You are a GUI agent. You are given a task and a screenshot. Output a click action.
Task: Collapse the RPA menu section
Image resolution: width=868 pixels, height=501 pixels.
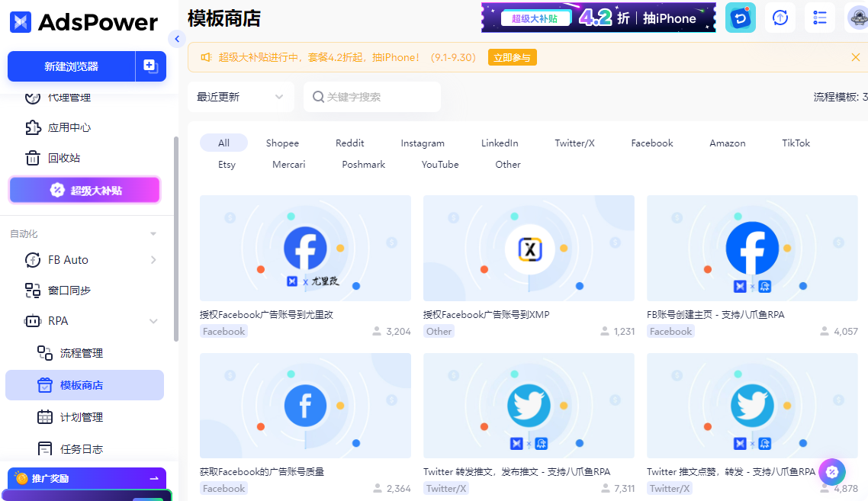pos(153,321)
